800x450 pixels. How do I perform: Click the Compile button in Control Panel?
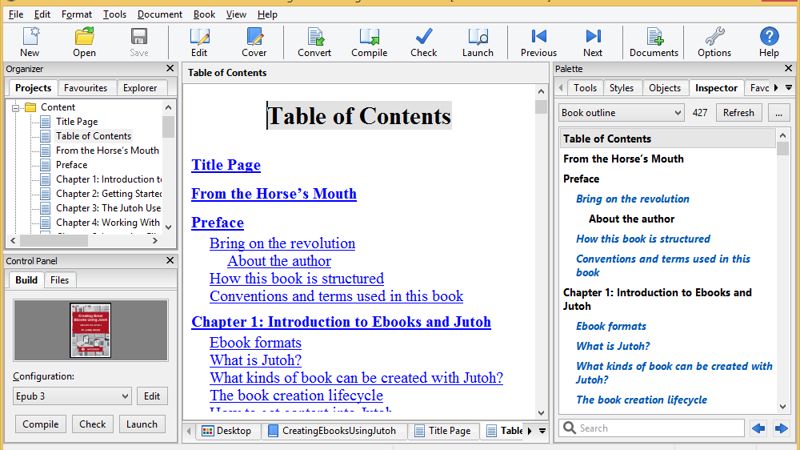(x=40, y=424)
